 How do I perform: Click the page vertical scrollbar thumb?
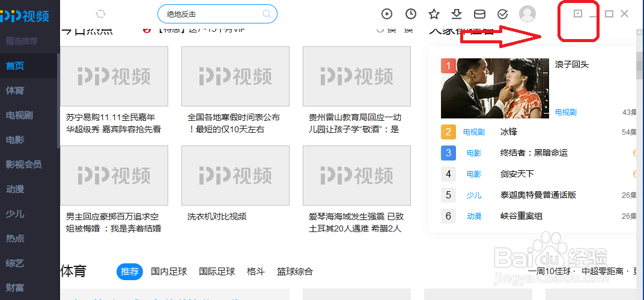(640, 65)
